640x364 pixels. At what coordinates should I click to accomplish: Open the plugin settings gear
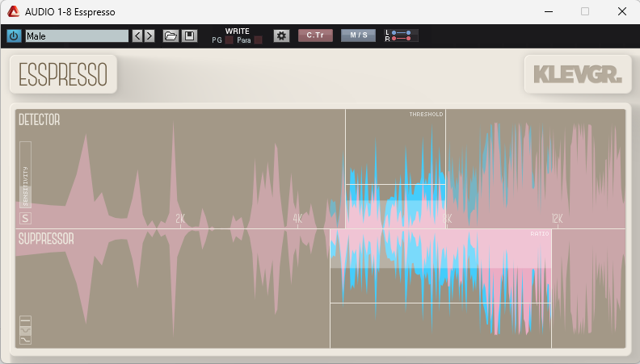281,36
